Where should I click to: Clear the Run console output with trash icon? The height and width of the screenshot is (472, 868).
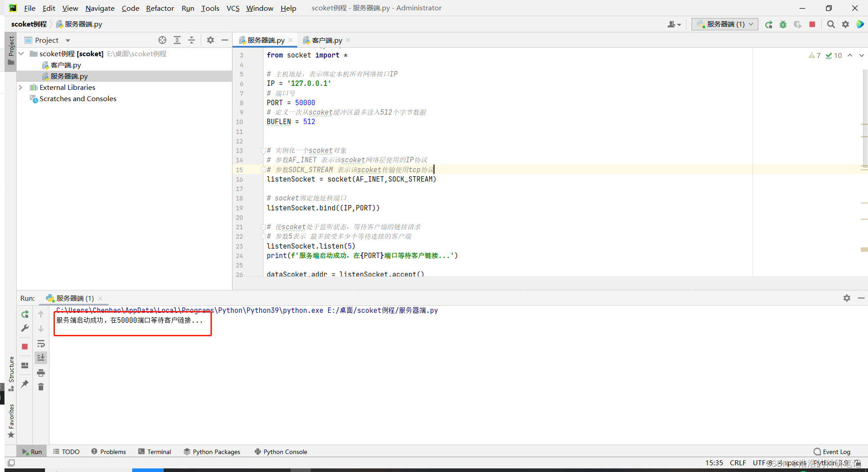pos(41,387)
